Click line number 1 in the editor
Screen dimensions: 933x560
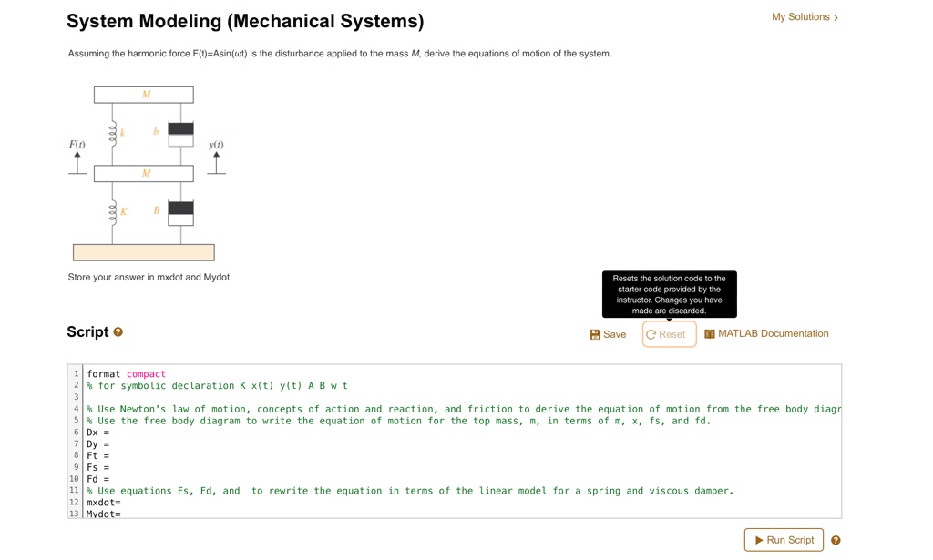(x=77, y=373)
